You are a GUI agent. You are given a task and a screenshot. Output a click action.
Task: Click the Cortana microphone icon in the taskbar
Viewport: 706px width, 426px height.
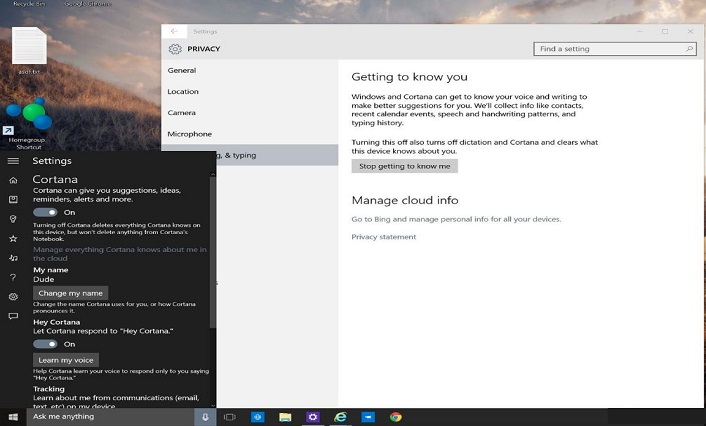point(205,417)
